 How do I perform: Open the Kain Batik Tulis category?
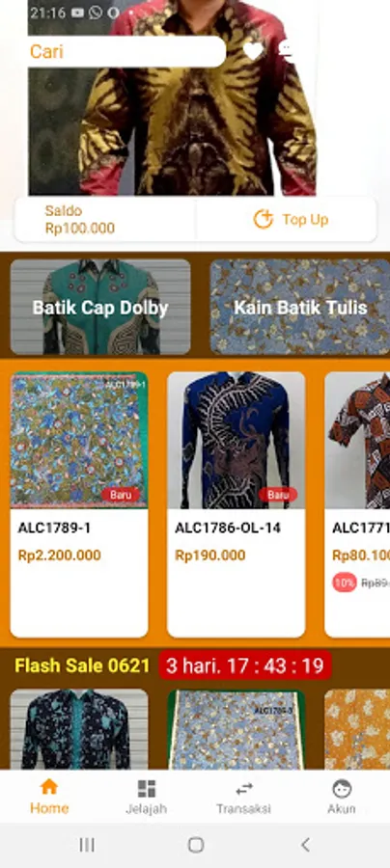(300, 307)
